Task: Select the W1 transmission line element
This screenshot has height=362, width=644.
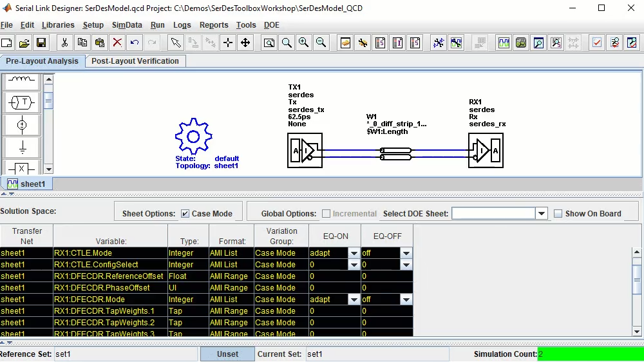Action: [396, 154]
